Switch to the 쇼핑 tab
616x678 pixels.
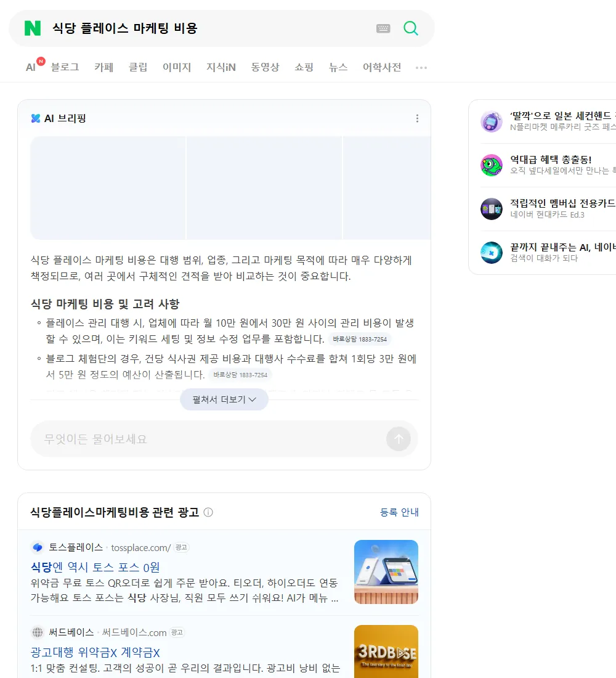[x=304, y=67]
